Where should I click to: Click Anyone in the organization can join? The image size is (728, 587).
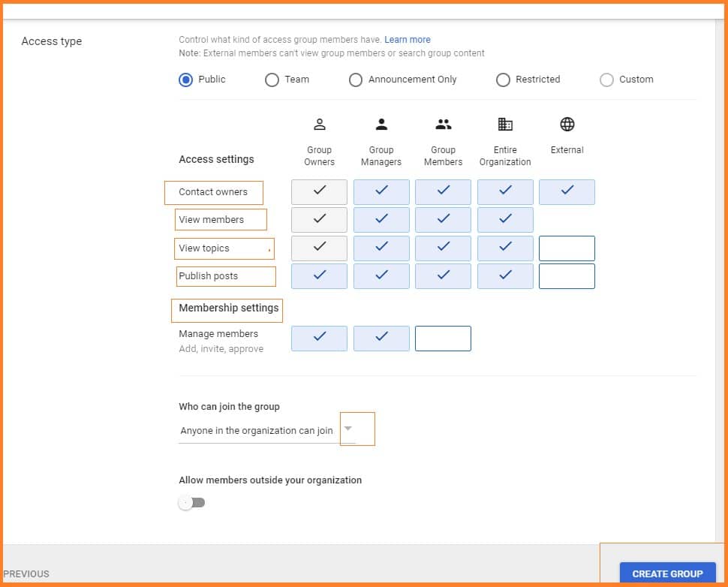coord(257,431)
